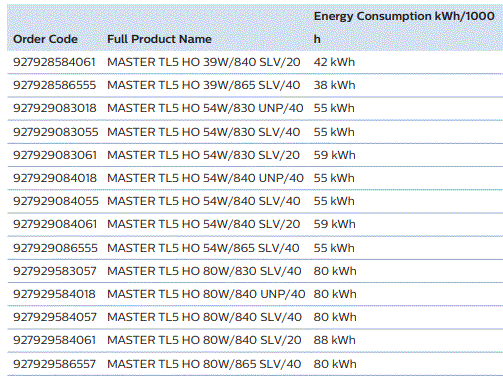Click product MASTER TL5 HO 39W/865 SLV/40
This screenshot has height=383, width=503.
point(203,85)
